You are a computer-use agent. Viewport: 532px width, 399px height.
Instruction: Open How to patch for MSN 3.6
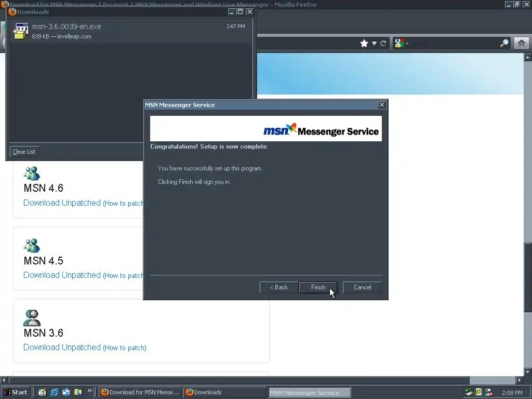[x=125, y=348]
